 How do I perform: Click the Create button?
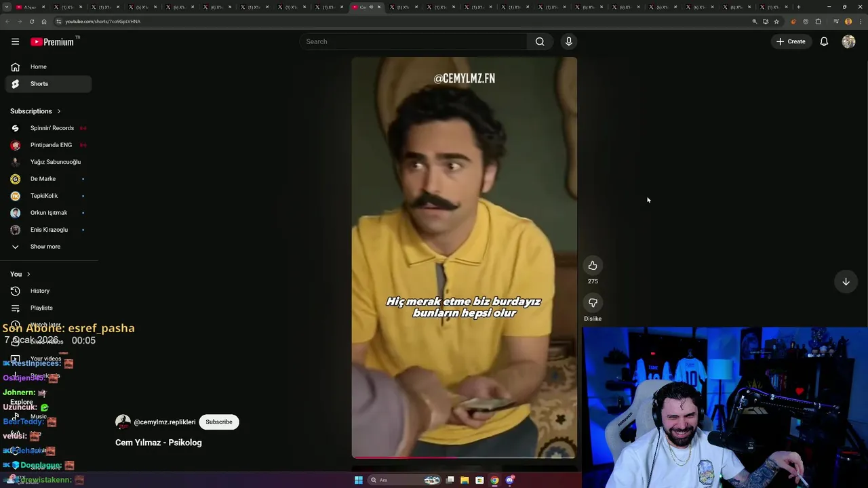pos(791,41)
